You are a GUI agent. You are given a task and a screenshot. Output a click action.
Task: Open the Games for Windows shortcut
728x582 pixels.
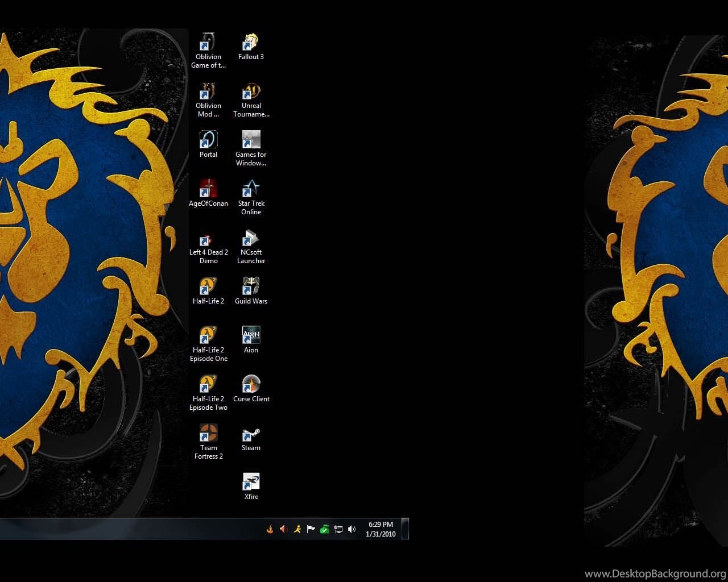pyautogui.click(x=251, y=149)
